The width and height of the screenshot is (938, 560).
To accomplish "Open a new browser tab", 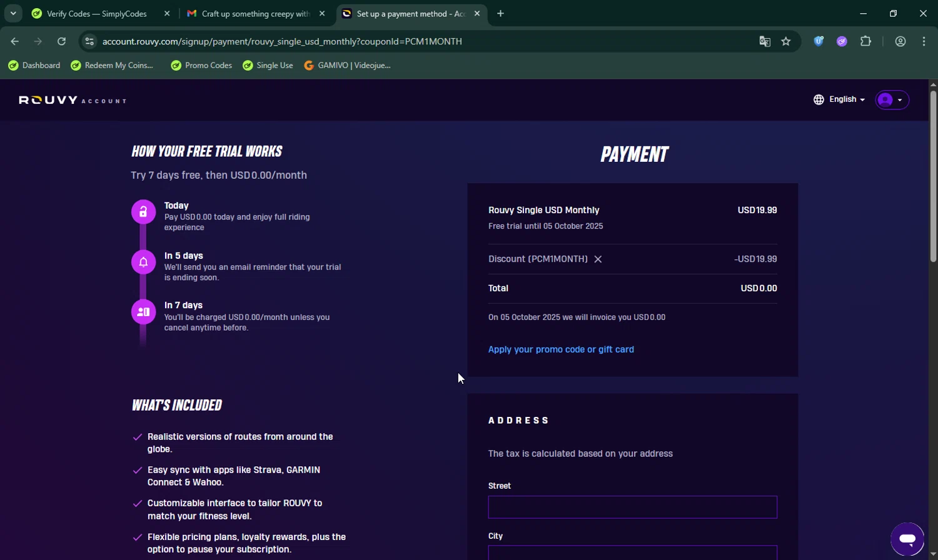I will (500, 14).
